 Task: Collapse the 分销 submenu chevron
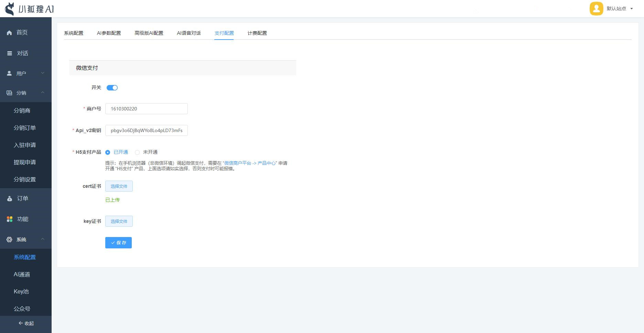point(43,93)
